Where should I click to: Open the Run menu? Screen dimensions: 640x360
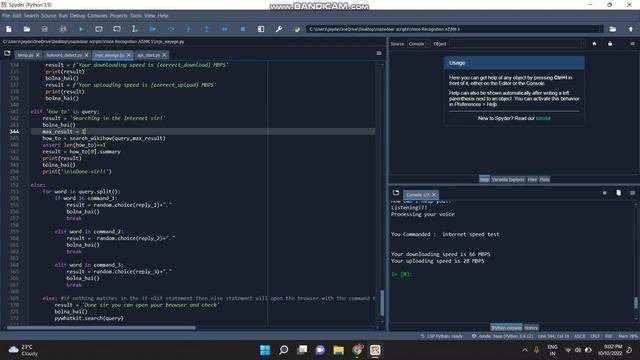[63, 16]
